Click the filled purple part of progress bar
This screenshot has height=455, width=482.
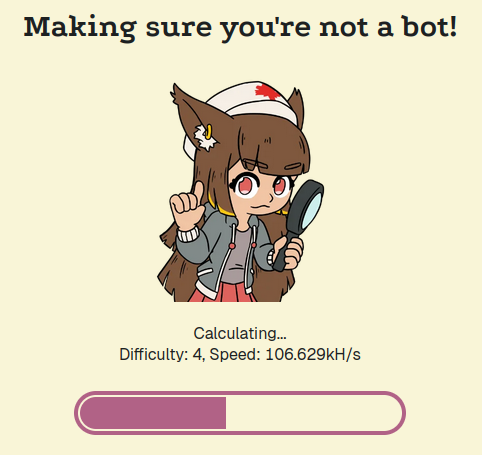pos(153,413)
